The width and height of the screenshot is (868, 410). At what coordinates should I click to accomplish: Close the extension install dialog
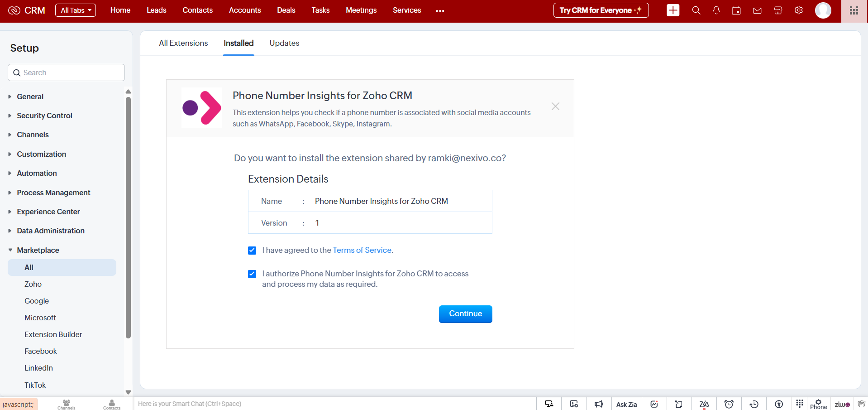[x=555, y=106]
